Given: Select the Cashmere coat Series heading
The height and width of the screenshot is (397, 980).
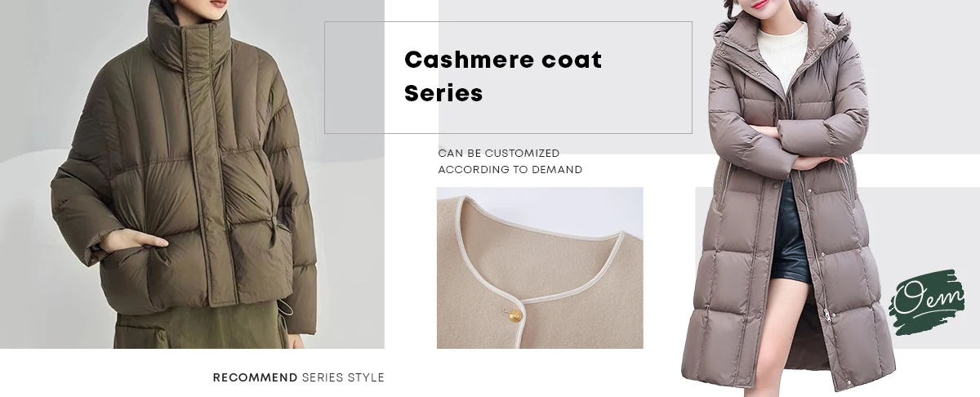Looking at the screenshot, I should point(503,76).
